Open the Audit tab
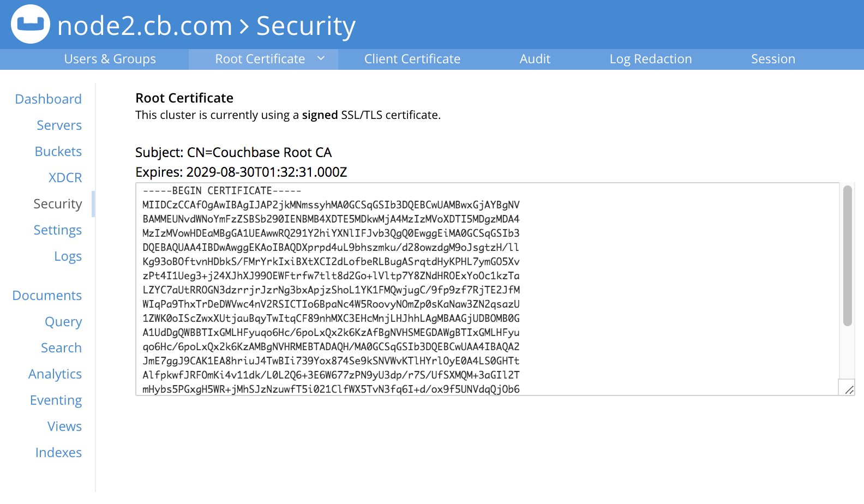Viewport: 864px width, 504px height. click(535, 59)
